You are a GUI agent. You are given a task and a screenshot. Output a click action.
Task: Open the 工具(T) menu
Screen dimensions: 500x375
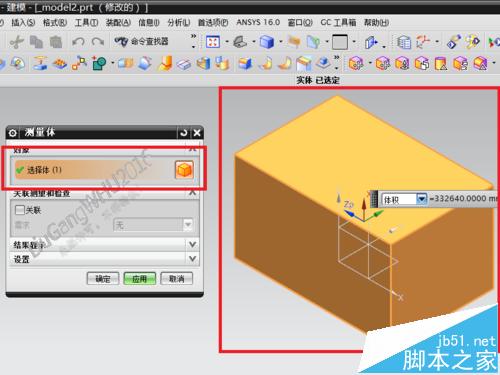86,23
